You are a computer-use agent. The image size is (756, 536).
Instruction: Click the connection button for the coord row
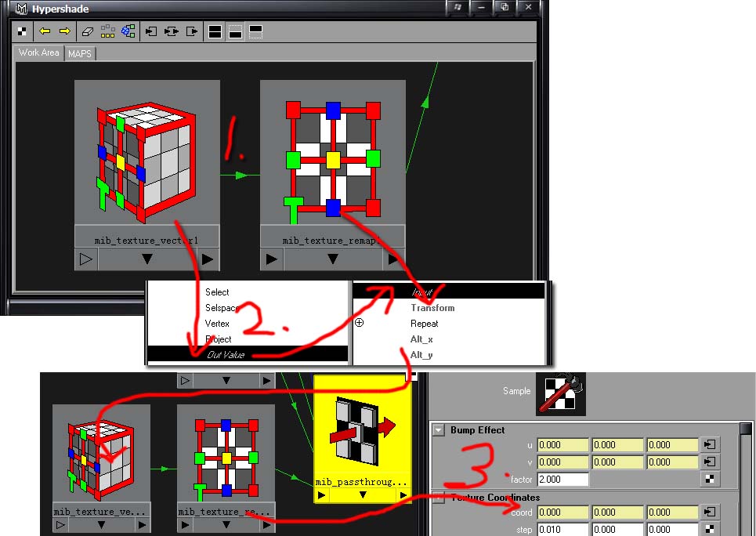710,512
